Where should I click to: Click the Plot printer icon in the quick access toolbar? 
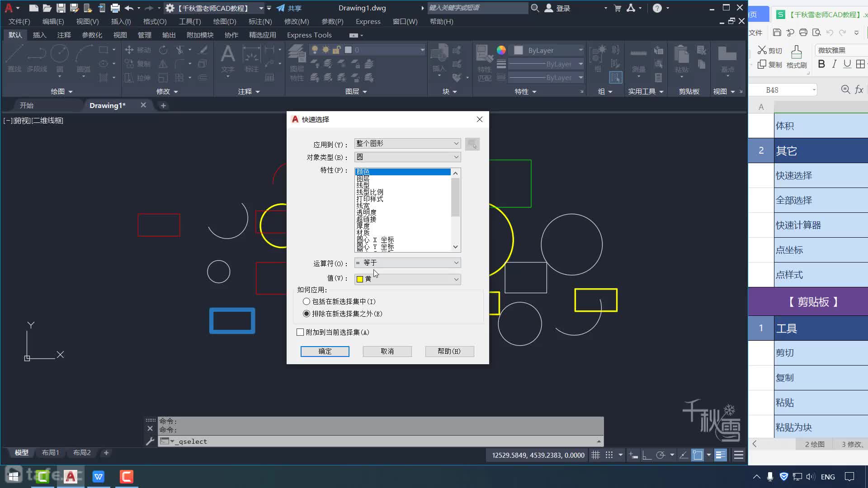(x=115, y=8)
